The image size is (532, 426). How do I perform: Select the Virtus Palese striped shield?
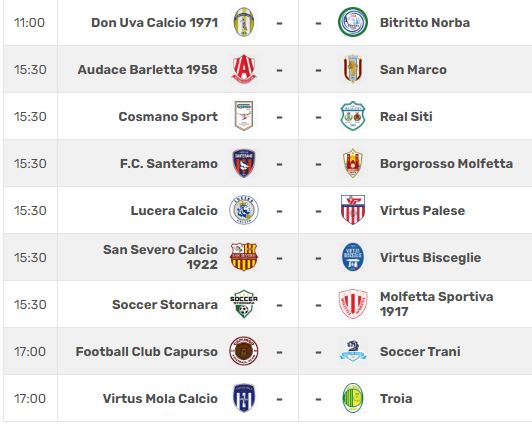click(353, 210)
